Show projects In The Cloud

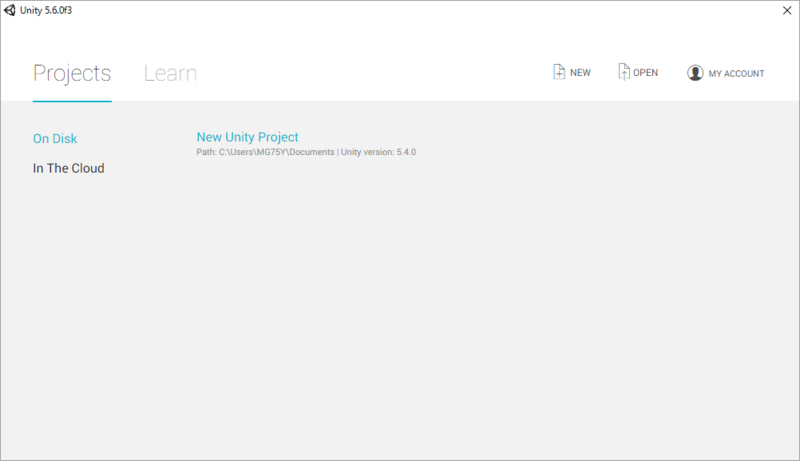pyautogui.click(x=68, y=168)
